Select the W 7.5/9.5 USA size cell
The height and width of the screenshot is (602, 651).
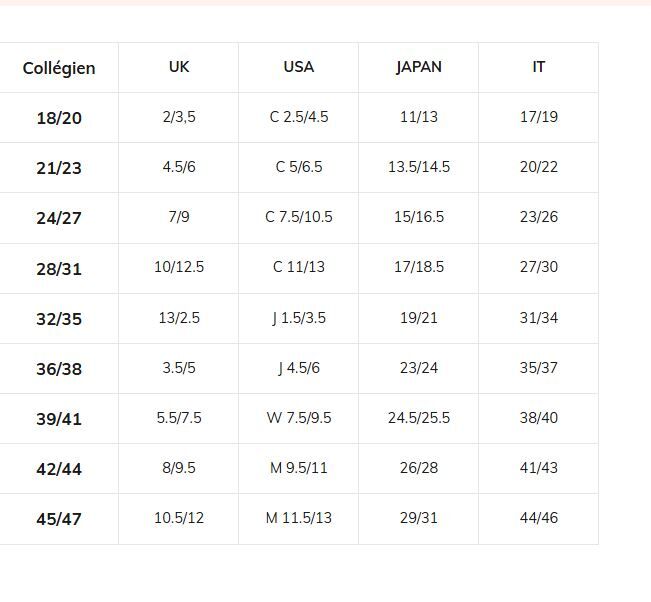pos(299,418)
